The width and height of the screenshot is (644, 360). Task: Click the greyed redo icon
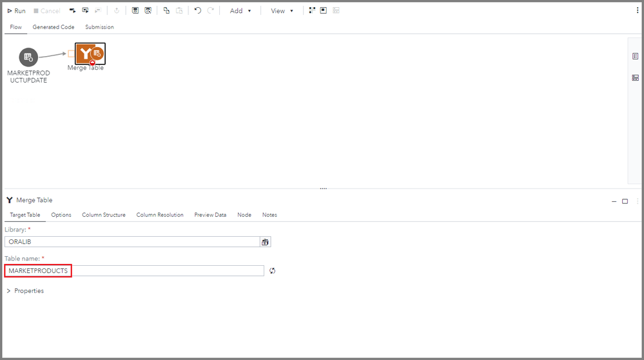(x=210, y=10)
